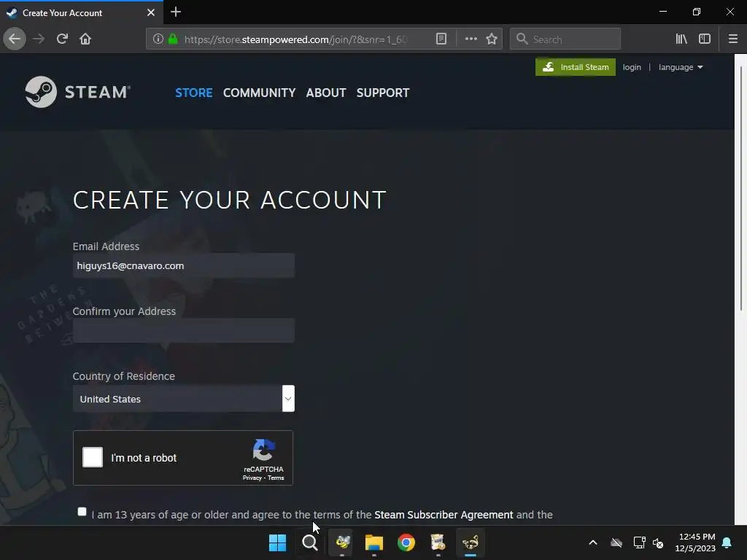747x560 pixels.
Task: Open the clock and date display
Action: pyautogui.click(x=695, y=542)
